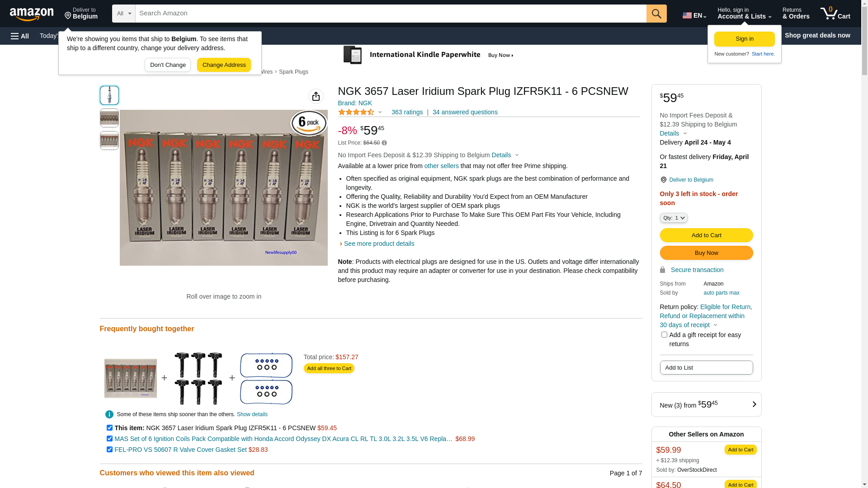Click the Deliver to Belgium location icon
868x488 pixels.
[x=663, y=180]
